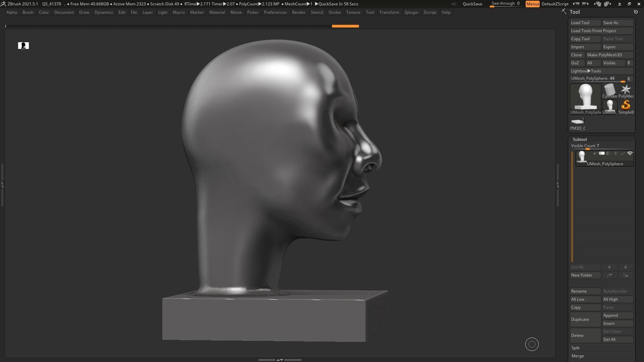Select the PolyMesh star tool icon

[x=626, y=91]
